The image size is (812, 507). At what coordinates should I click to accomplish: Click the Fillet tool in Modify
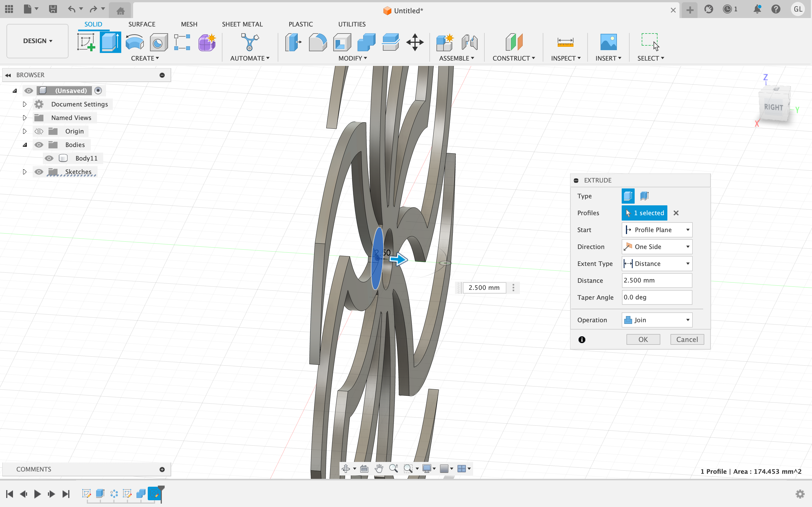(x=317, y=42)
